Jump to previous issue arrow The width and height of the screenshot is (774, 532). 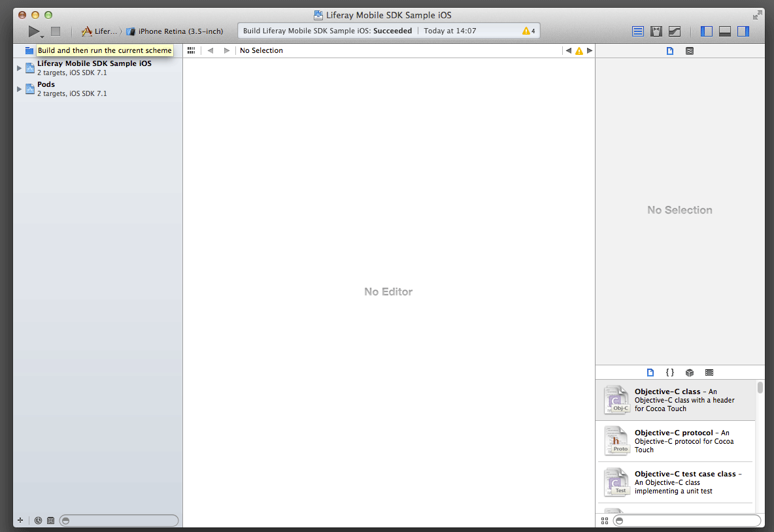[x=569, y=50]
